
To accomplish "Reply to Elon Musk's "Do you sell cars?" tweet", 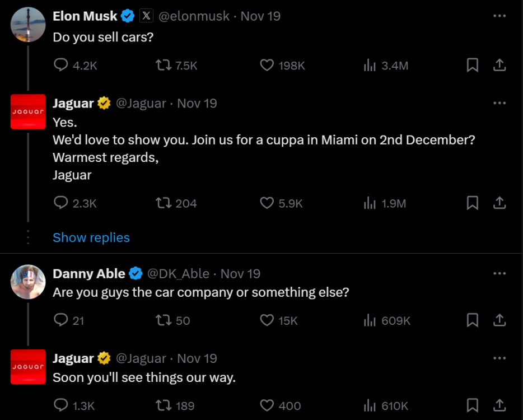I will pos(60,66).
